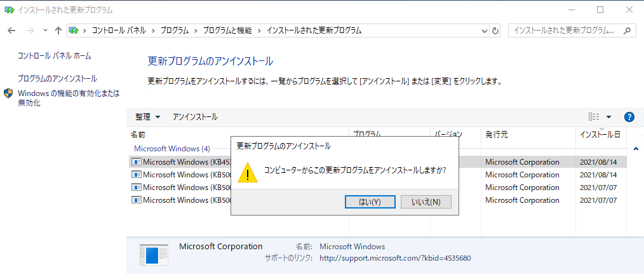
Task: Open コントロール パネル ホーム link
Action: click(x=54, y=55)
